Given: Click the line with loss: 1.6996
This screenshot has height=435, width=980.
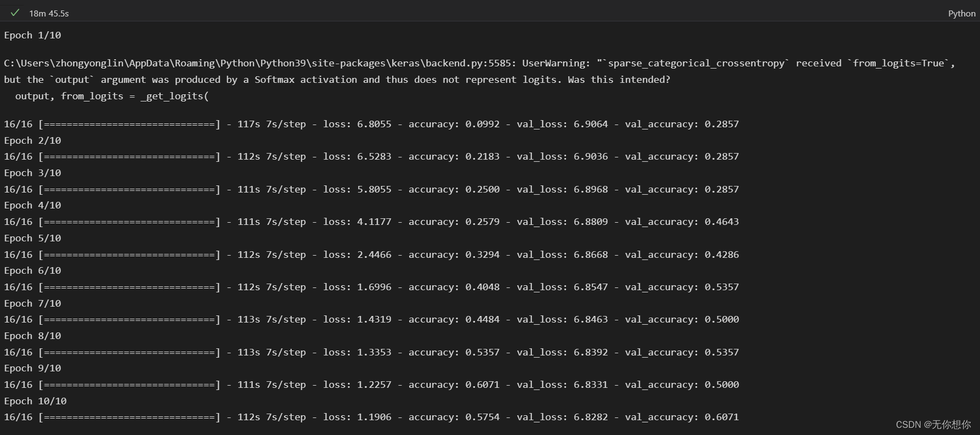Looking at the screenshot, I should tap(371, 287).
